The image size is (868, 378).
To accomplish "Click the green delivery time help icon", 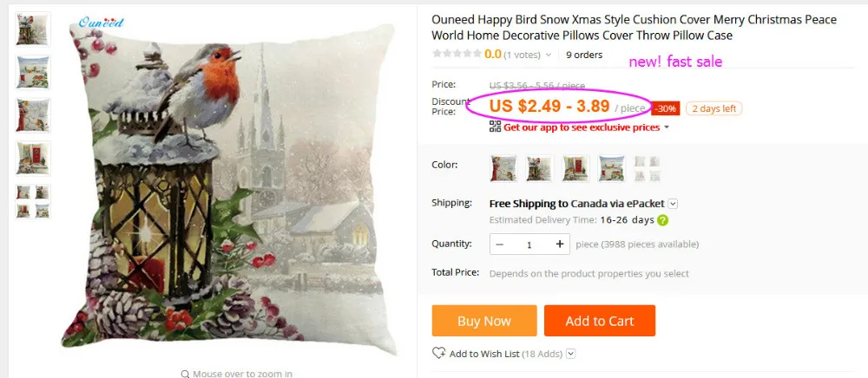I will pos(662,220).
